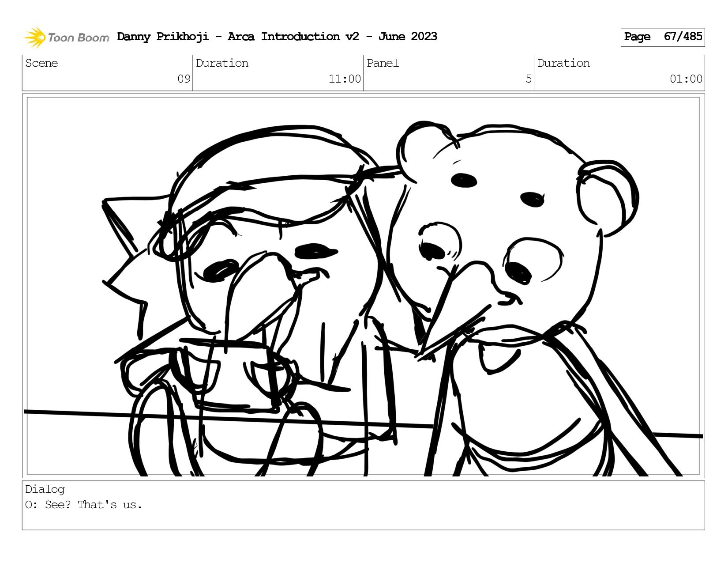Click the storyboard panel sketch
This screenshot has width=728, height=563.
(x=364, y=286)
